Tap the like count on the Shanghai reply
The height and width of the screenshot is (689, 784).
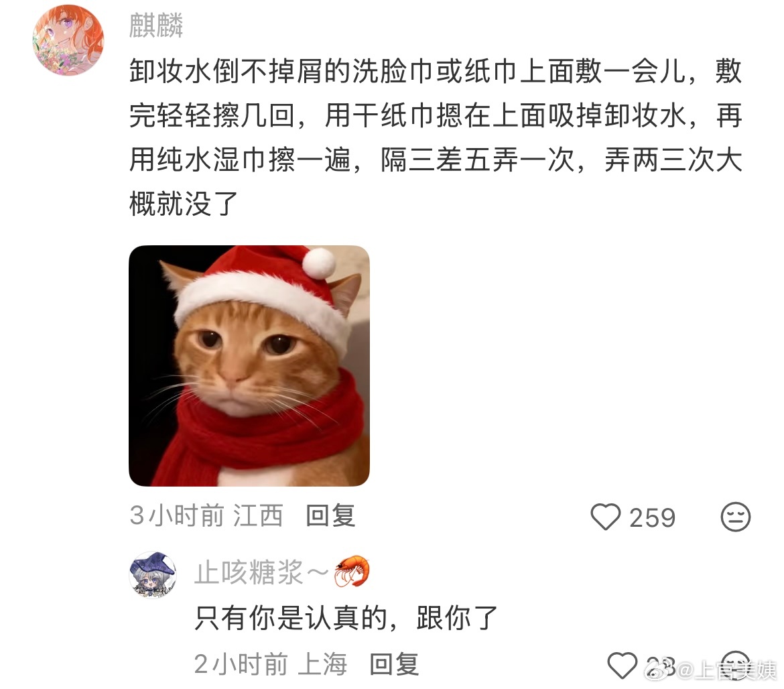tap(660, 666)
